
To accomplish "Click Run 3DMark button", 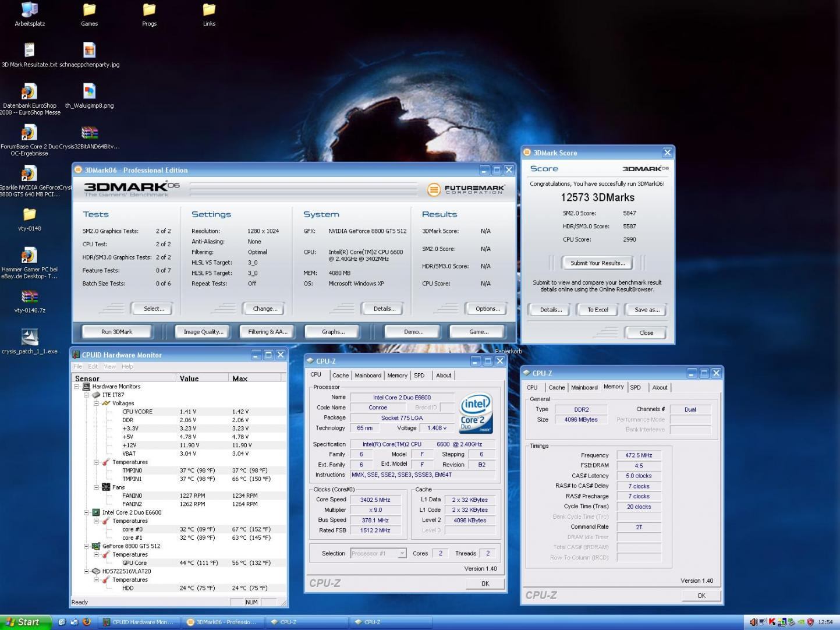I will 116,332.
